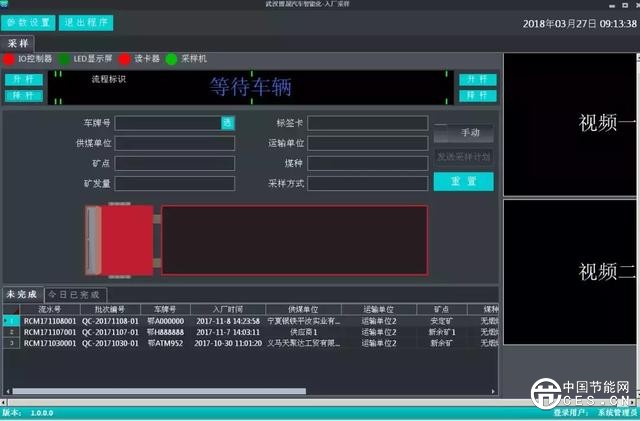This screenshot has height=421, width=640.
Task: Select row 1 header in the table
Action: (x=10, y=320)
